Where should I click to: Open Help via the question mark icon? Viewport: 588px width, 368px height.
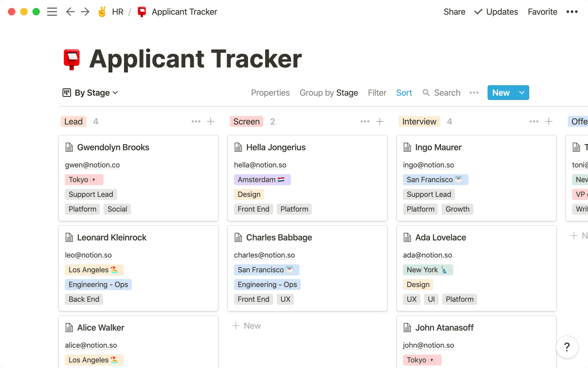[x=567, y=347]
